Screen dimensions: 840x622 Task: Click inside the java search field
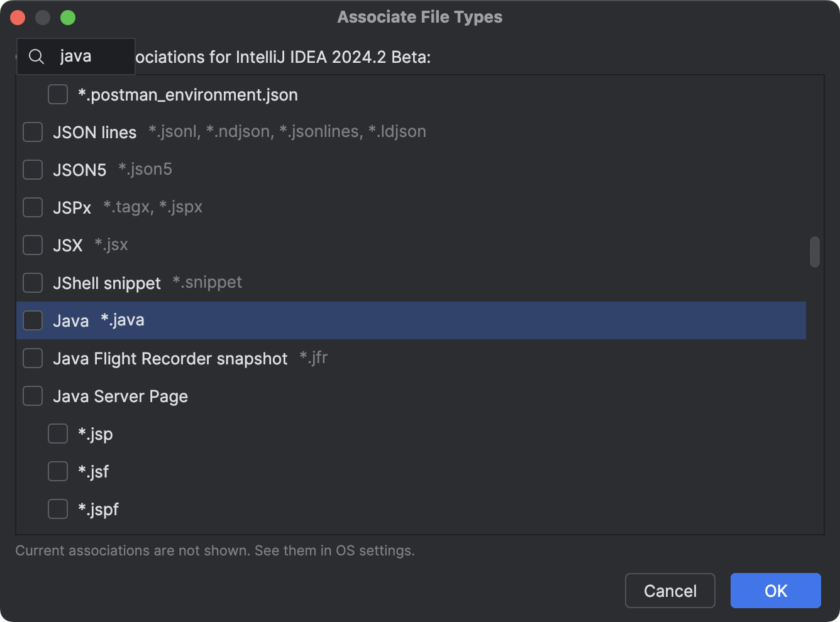[x=88, y=56]
